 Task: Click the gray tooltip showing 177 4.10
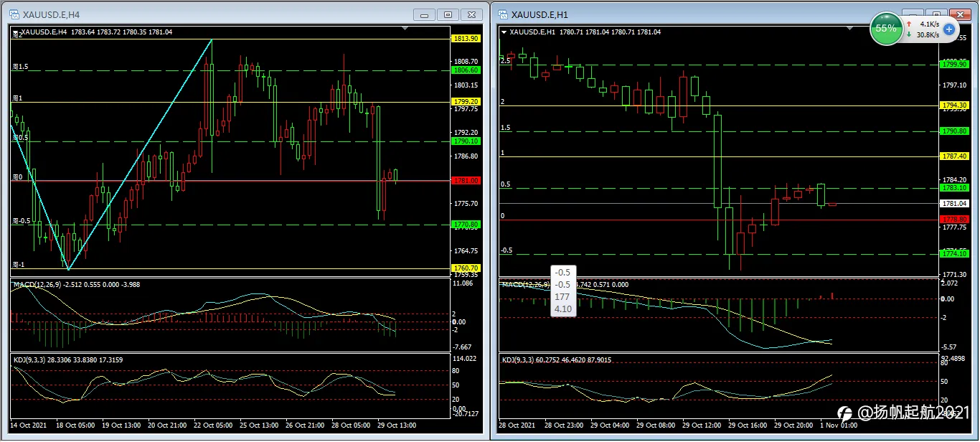pyautogui.click(x=563, y=291)
